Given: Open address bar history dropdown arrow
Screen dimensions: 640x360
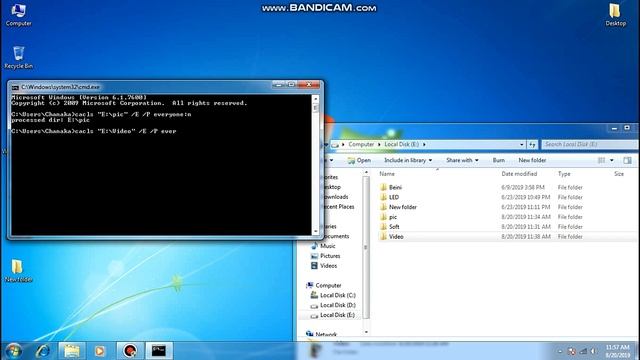Looking at the screenshot, I should [521, 144].
